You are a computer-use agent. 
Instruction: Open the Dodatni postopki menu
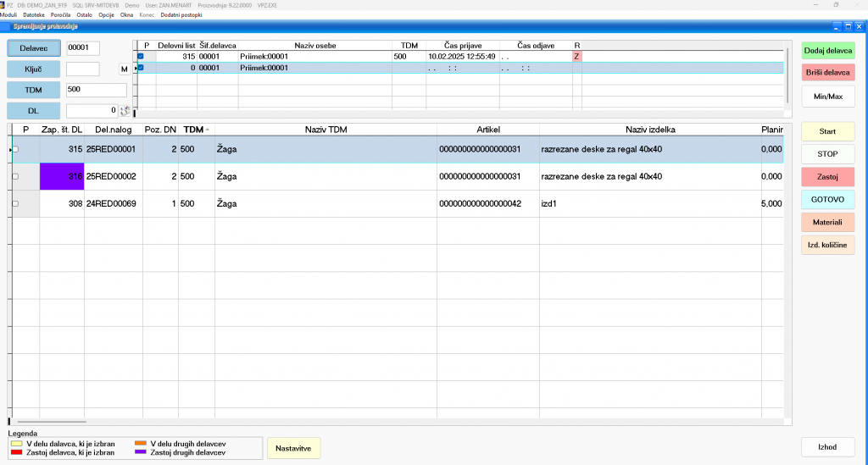pos(180,15)
